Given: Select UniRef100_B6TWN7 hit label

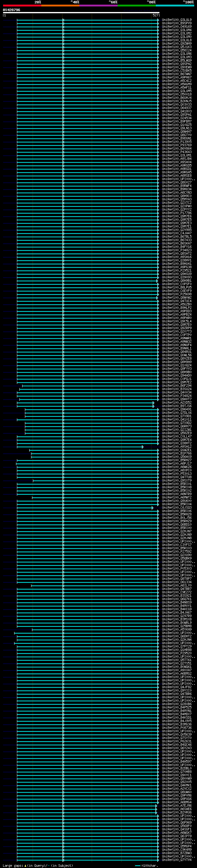Looking at the screenshot, I should pos(177,74).
